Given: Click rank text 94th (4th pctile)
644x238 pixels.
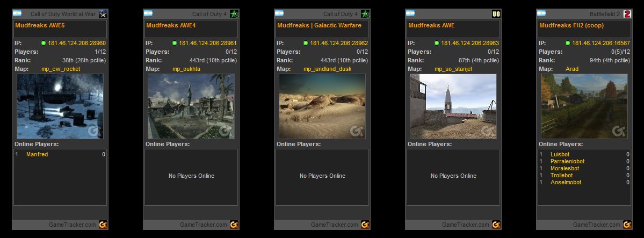Looking at the screenshot, I should click(x=610, y=60).
